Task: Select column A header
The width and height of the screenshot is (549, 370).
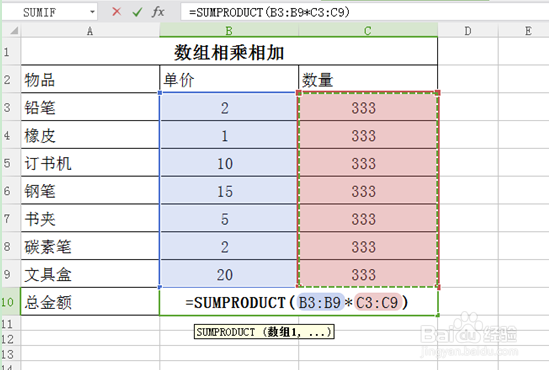Action: tap(90, 31)
